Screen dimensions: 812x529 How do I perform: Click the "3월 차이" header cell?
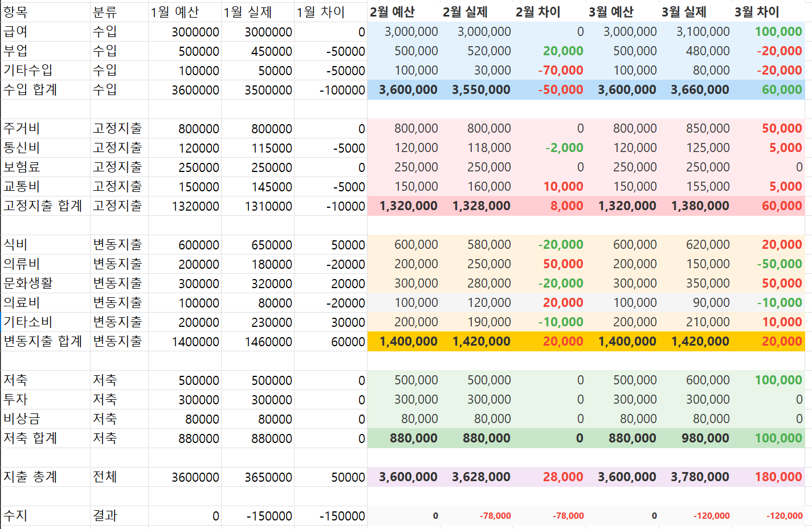click(x=768, y=12)
